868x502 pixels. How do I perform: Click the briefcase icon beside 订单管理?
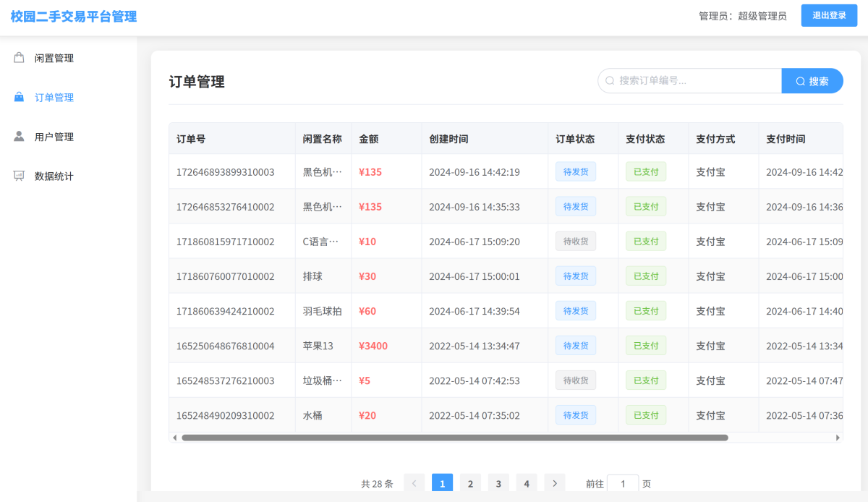click(20, 98)
